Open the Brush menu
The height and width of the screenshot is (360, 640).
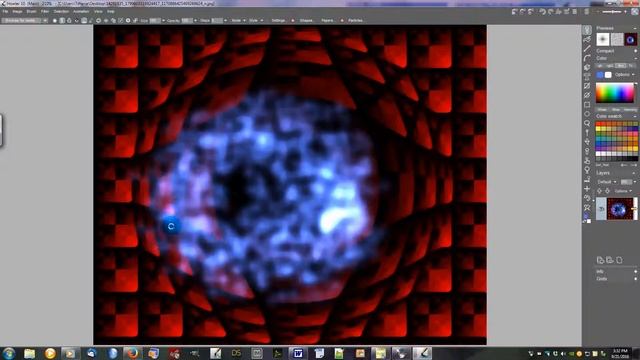tap(31, 11)
